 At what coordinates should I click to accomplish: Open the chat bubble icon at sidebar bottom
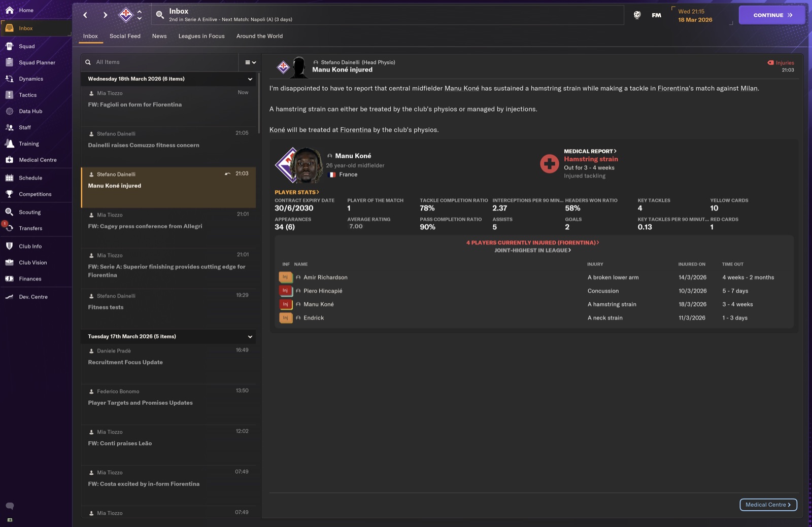coord(10,506)
